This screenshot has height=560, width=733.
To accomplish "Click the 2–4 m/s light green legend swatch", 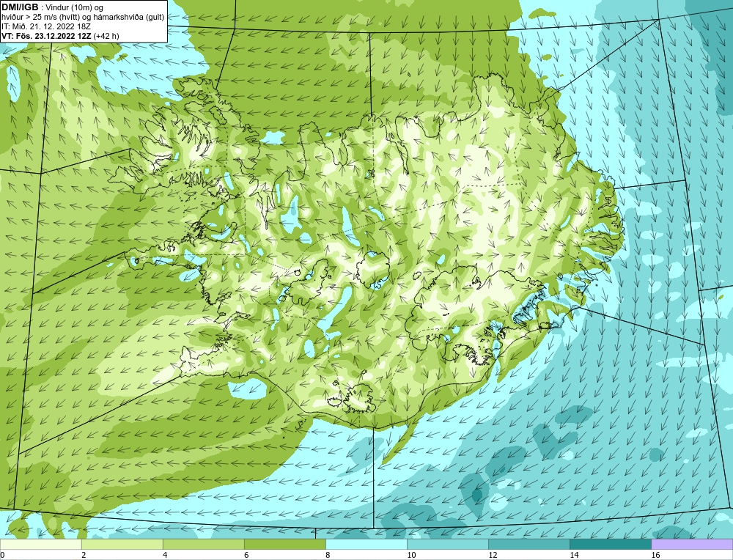I will pos(122,544).
